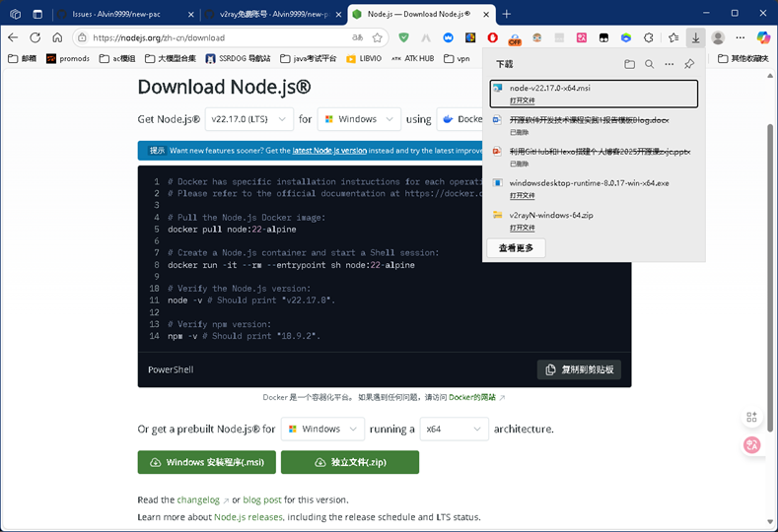The image size is (778, 532).
Task: Open downloads folder from the panel
Action: 630,64
